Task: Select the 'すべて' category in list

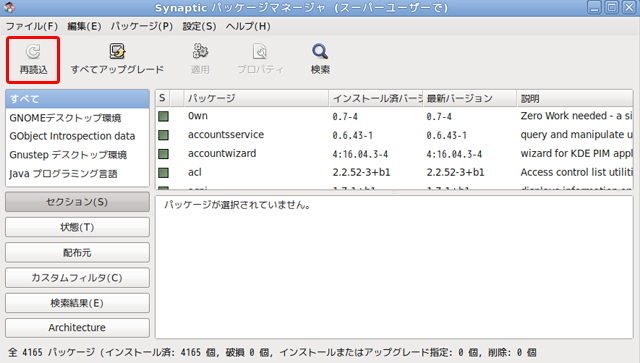Action: coord(77,99)
